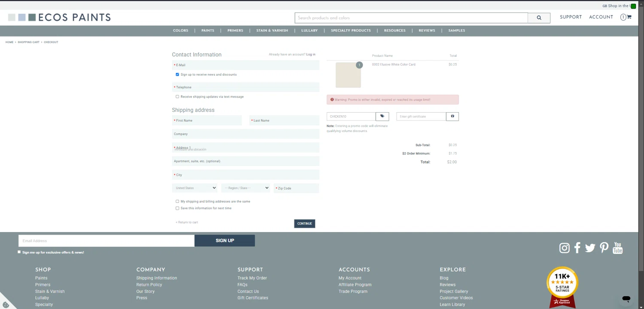Click Shopping Cart breadcrumb
This screenshot has height=309, width=644.
tap(28, 42)
